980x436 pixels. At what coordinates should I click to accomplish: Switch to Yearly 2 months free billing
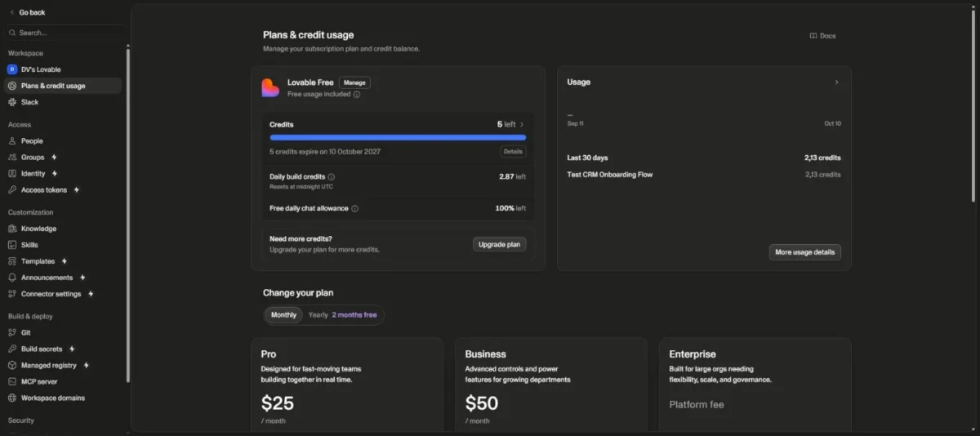click(x=342, y=314)
